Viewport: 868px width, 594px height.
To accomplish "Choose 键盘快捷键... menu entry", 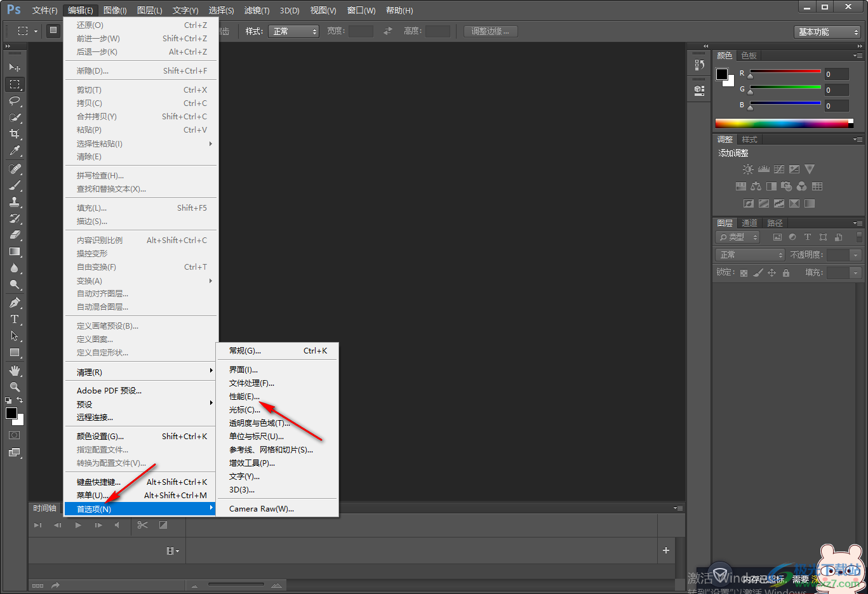I will 141,482.
